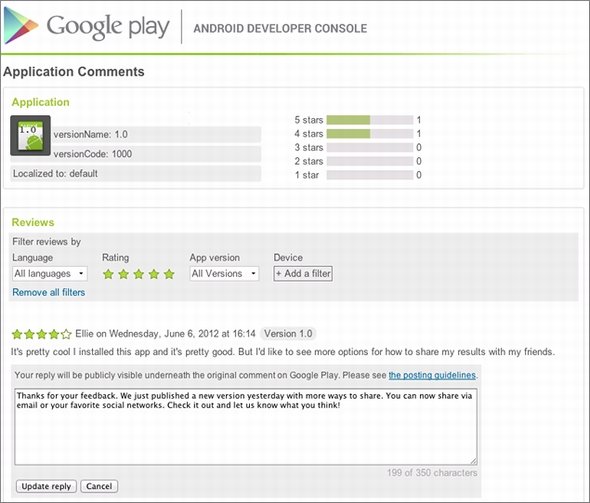Viewport: 590px width, 503px height.
Task: Open the posting guidelines link
Action: [432, 375]
